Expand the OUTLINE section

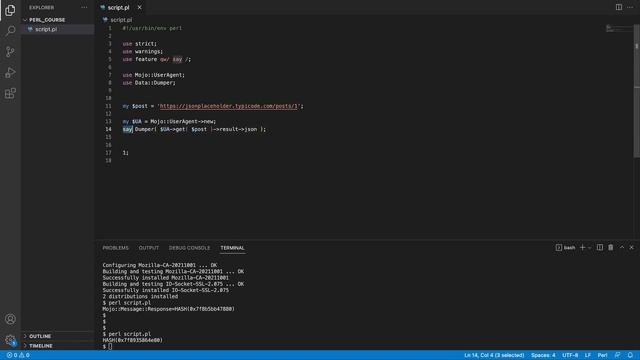[40, 336]
